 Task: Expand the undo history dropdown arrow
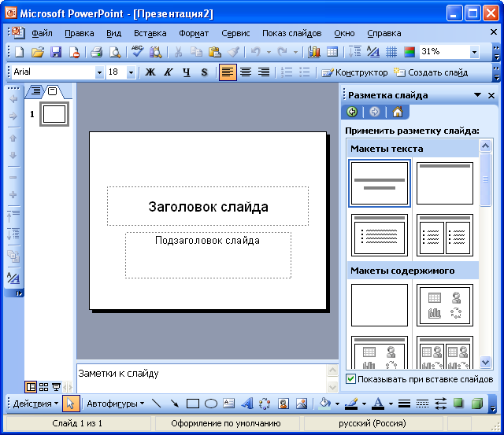pyautogui.click(x=269, y=53)
